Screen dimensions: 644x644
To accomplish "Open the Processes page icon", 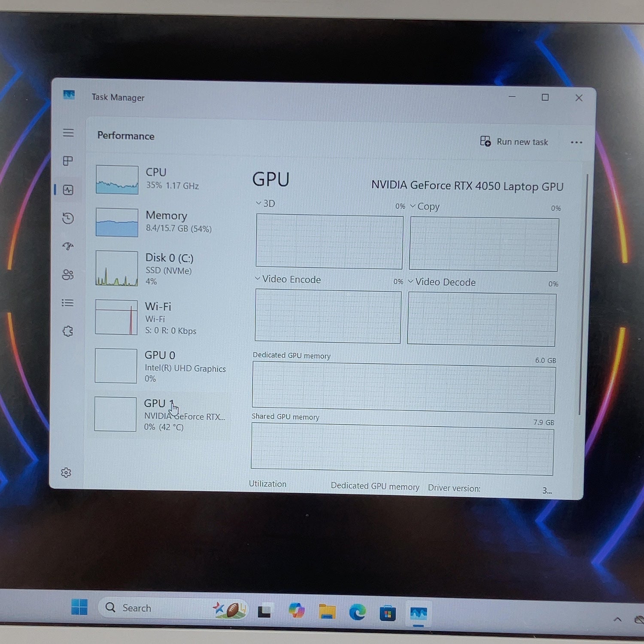I will tap(68, 161).
